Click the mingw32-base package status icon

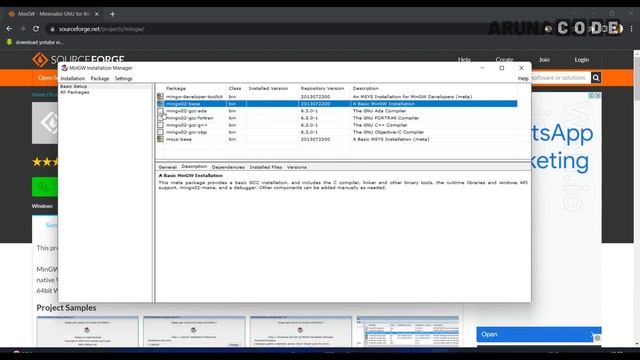[x=160, y=104]
